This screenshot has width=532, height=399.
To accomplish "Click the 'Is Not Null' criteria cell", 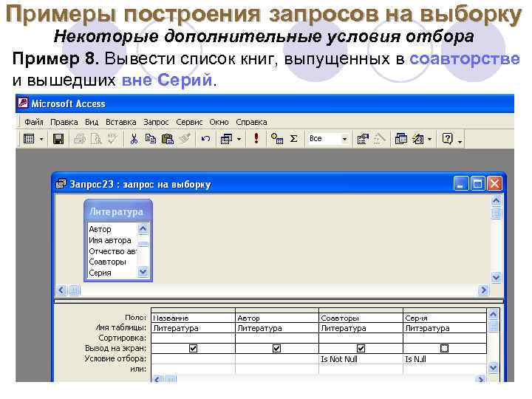I will click(361, 359).
